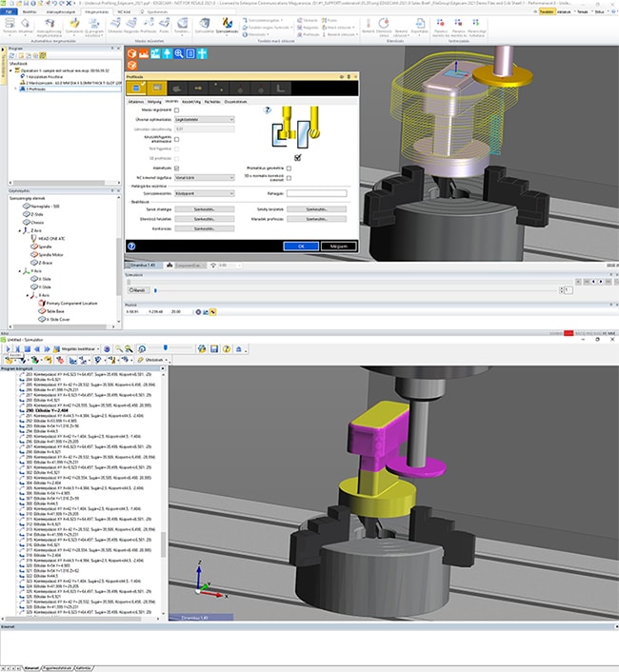Click the Exportálás icon in the ribbon

click(x=420, y=26)
